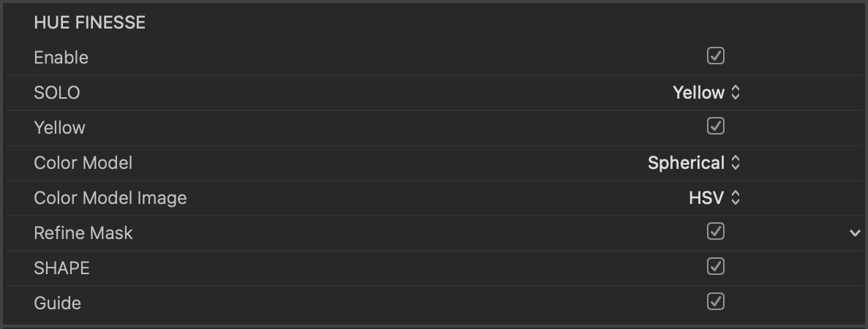The width and height of the screenshot is (868, 329).
Task: Click the HUE FINESSE section header
Action: [x=89, y=23]
